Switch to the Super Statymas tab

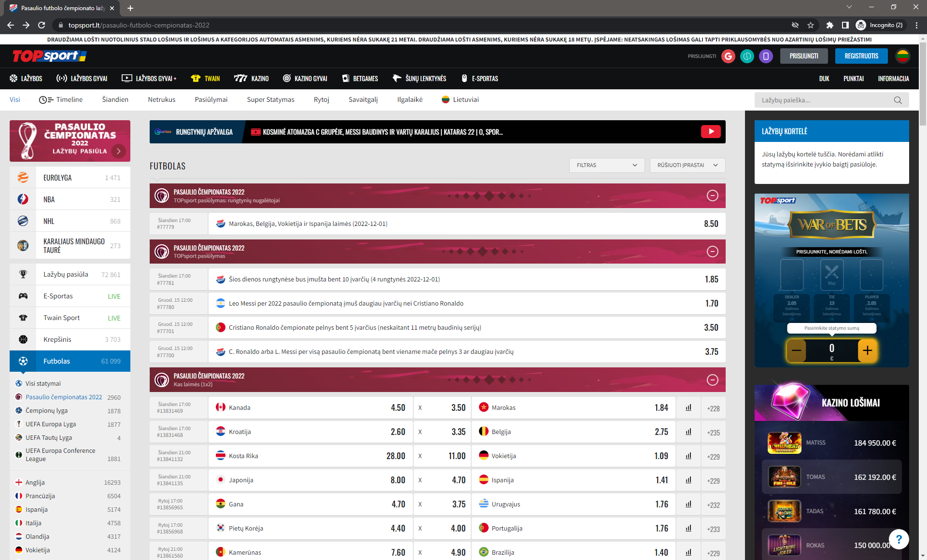point(270,99)
